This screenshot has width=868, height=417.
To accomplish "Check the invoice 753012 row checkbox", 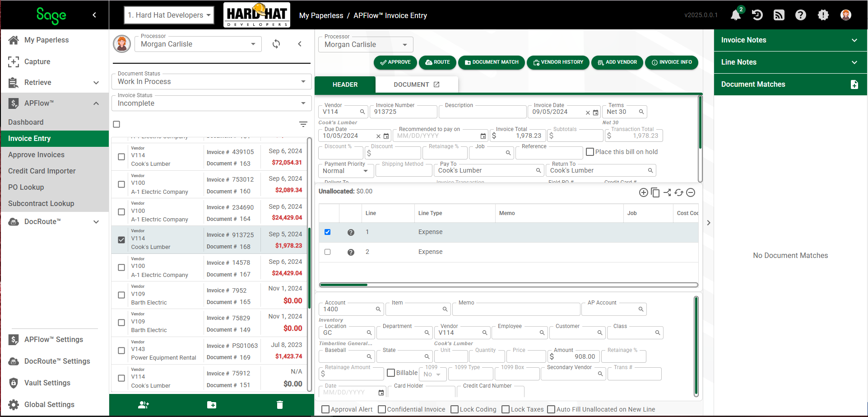I will pos(121,184).
